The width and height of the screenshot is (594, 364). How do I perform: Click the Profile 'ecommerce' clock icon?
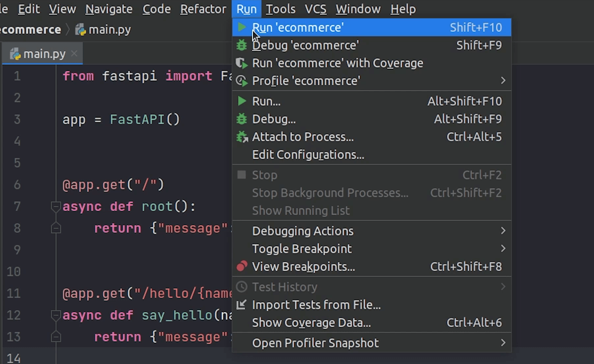242,81
